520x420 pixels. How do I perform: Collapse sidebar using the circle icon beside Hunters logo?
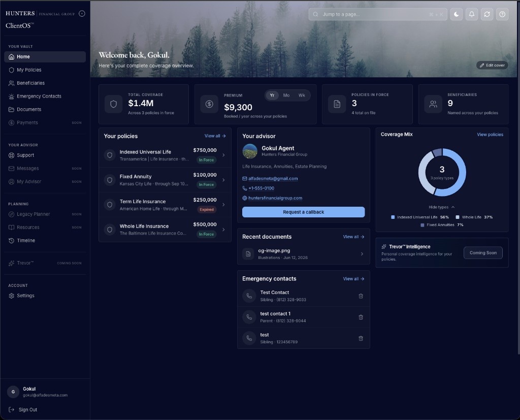(82, 14)
